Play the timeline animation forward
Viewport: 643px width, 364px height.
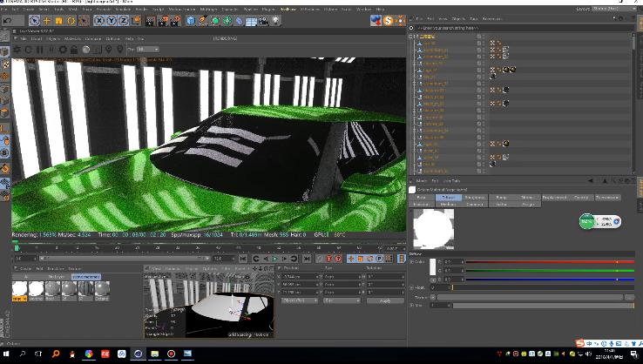pyautogui.click(x=274, y=259)
